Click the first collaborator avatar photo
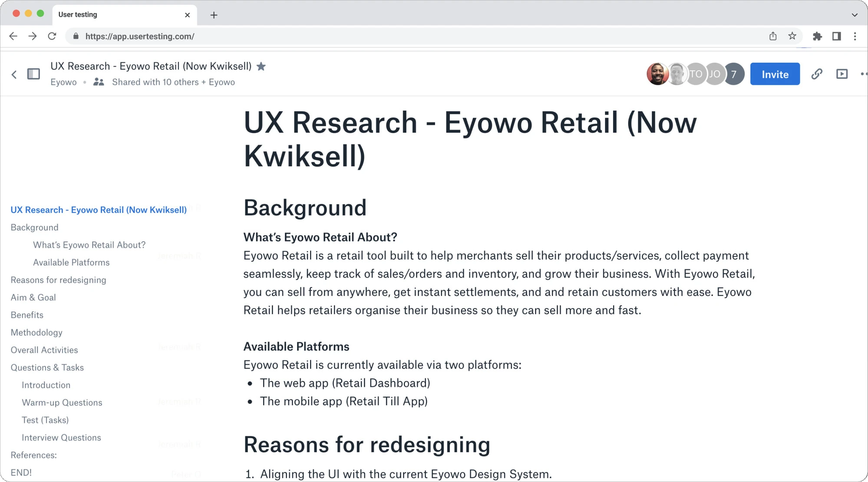 point(657,74)
